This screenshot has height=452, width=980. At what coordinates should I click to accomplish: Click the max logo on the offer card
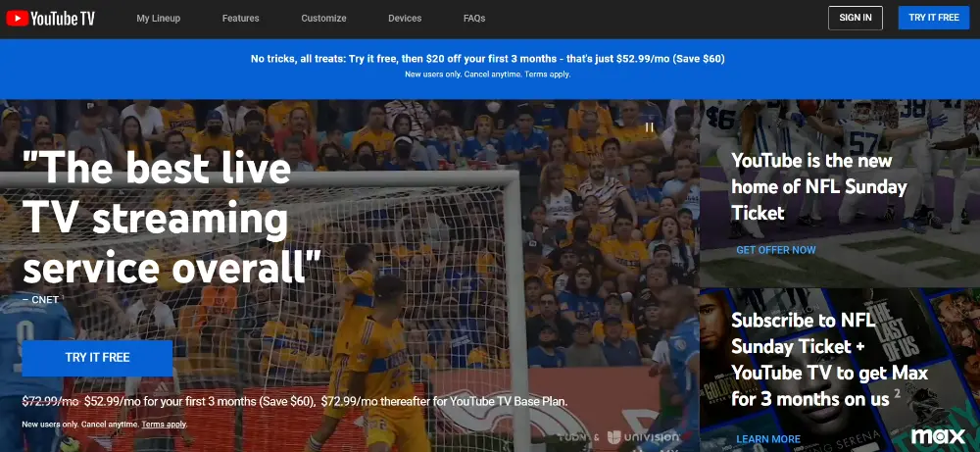tap(939, 435)
